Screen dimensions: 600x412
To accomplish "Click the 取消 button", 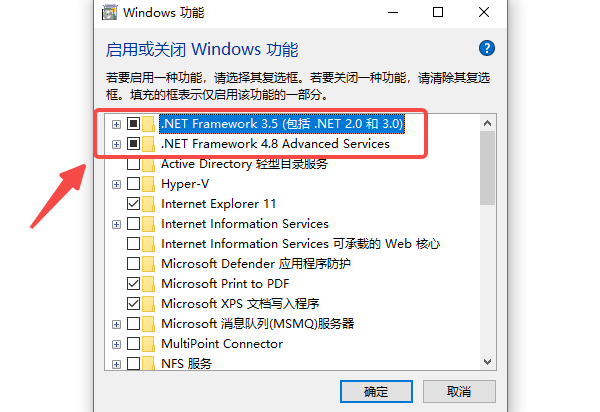I will click(x=458, y=391).
